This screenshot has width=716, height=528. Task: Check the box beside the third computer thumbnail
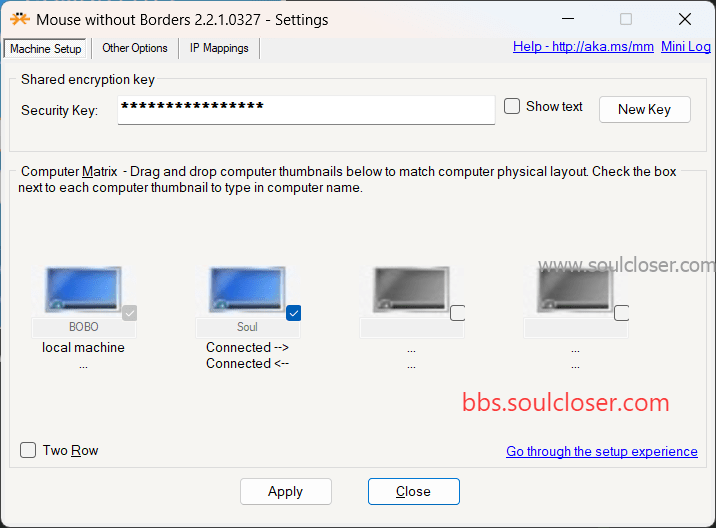(x=458, y=313)
